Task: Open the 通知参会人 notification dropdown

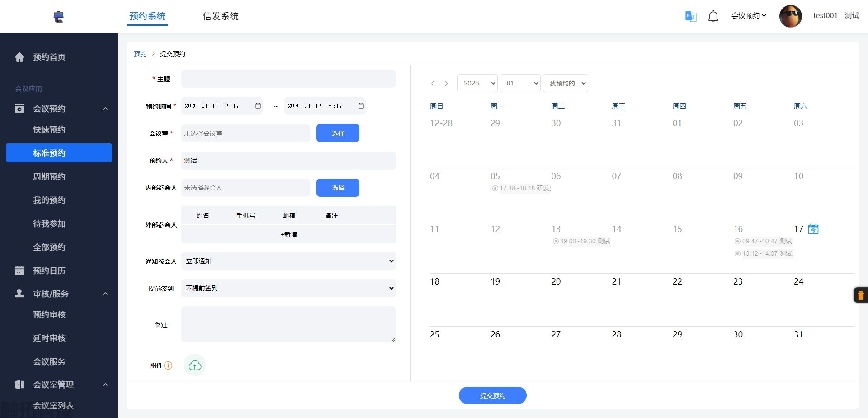Action: click(x=288, y=261)
